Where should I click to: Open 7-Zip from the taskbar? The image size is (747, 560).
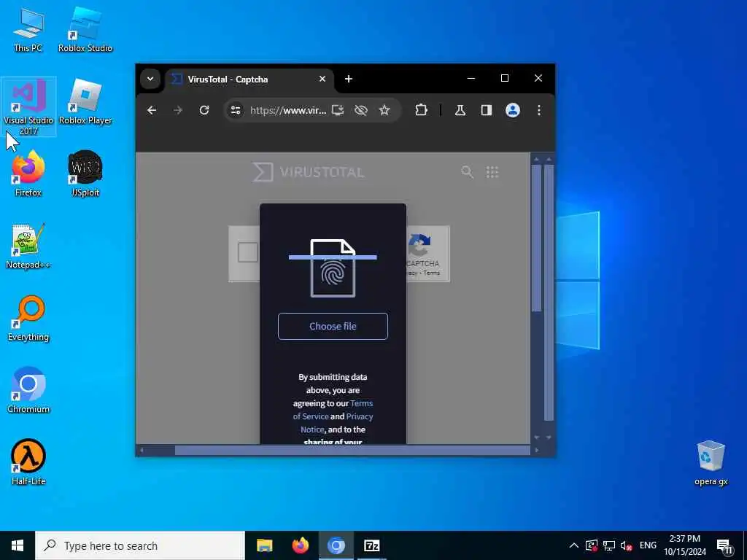point(371,545)
